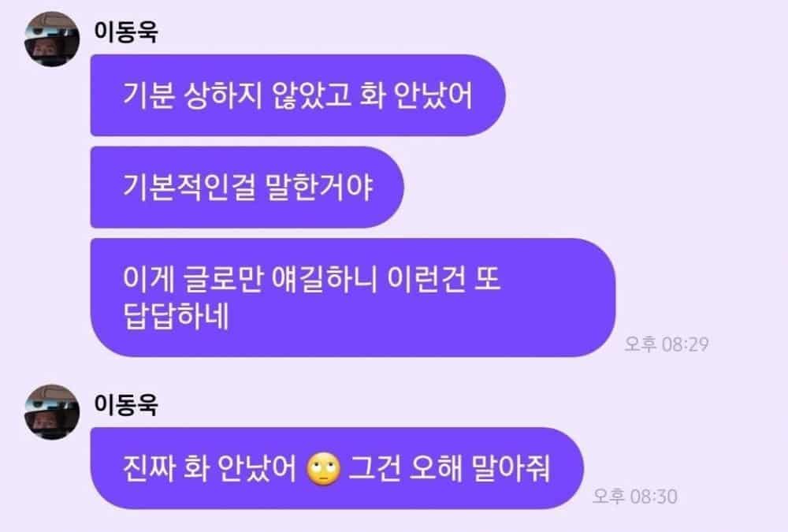This screenshot has height=532, width=788.
Task: Open the top 이동욱 profile picture
Action: pyautogui.click(x=52, y=39)
